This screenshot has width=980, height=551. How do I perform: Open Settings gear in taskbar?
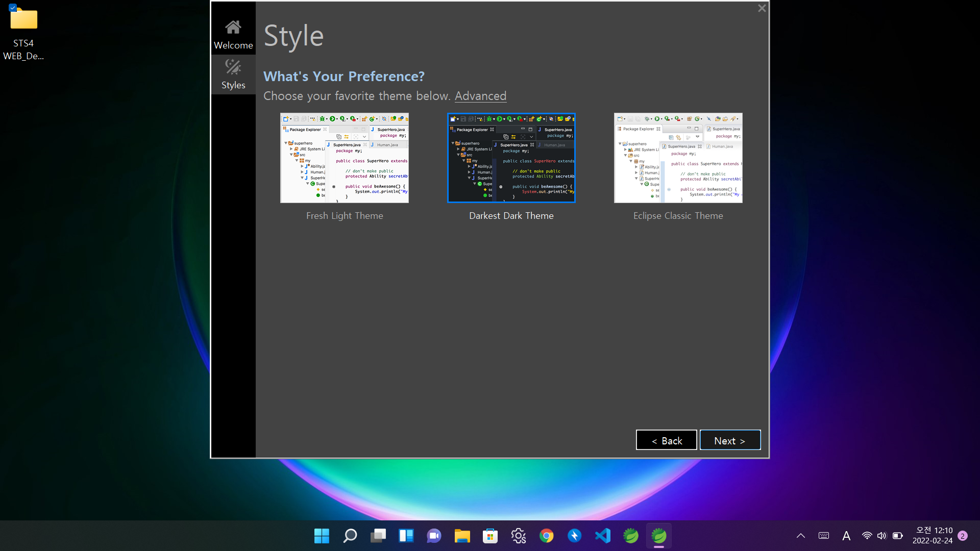[x=518, y=536]
